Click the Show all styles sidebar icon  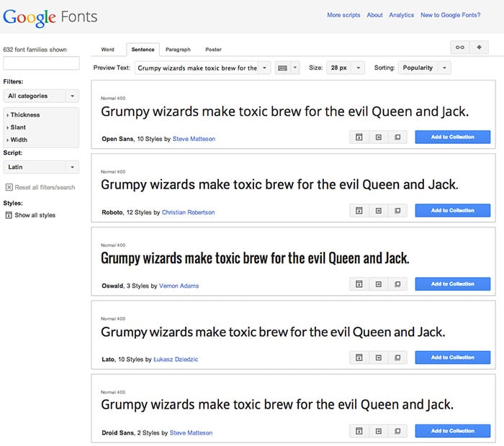9,215
